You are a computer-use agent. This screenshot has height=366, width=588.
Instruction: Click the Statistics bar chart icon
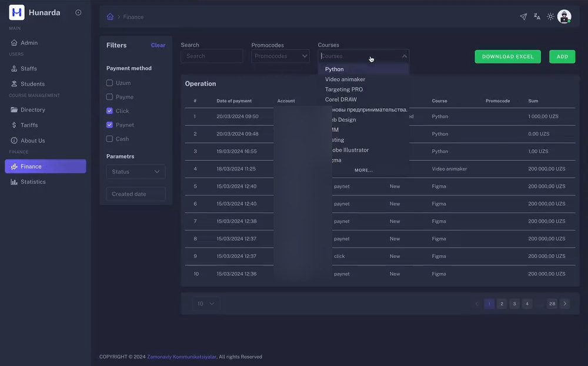14,182
